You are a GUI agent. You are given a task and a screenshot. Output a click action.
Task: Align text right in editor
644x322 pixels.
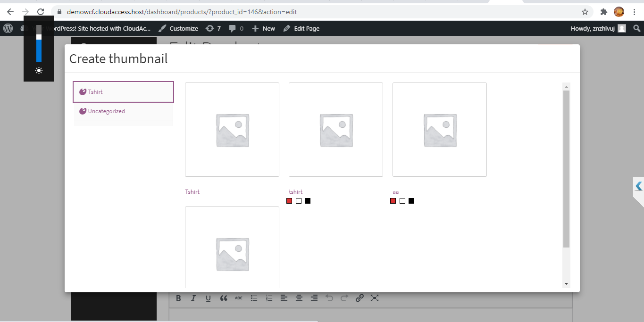pyautogui.click(x=314, y=298)
